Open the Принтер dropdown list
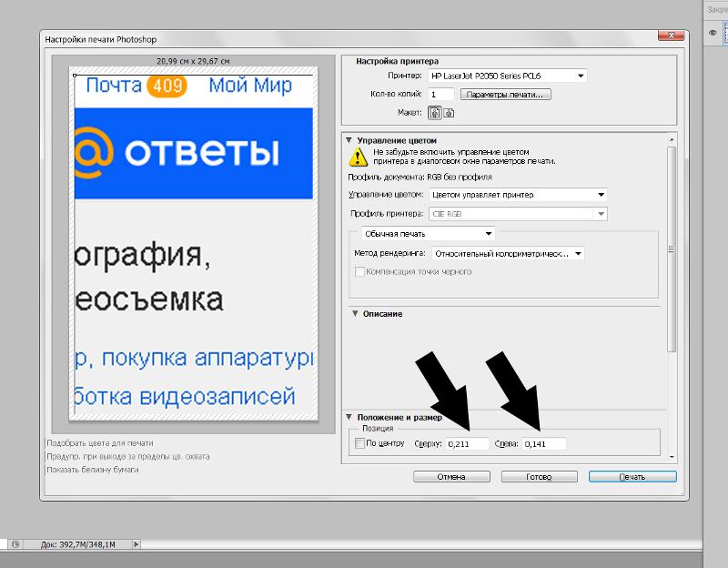Screen dimensions: 728x568 [x=508, y=76]
